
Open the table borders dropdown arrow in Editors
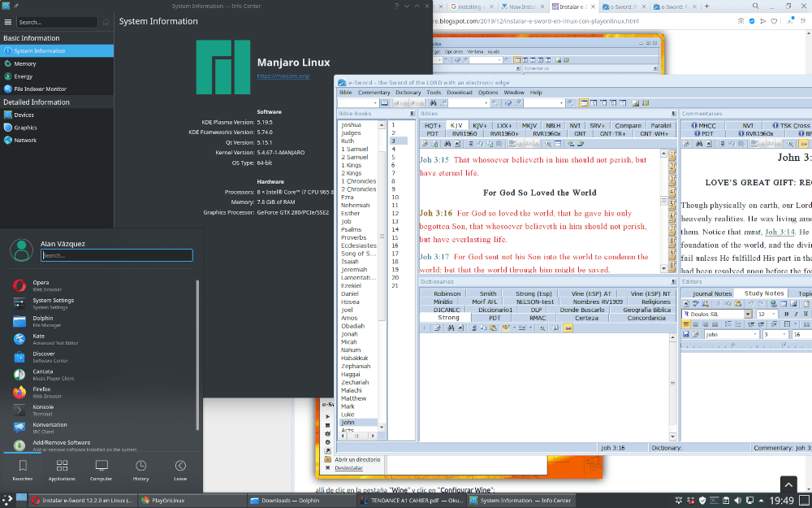point(796,324)
